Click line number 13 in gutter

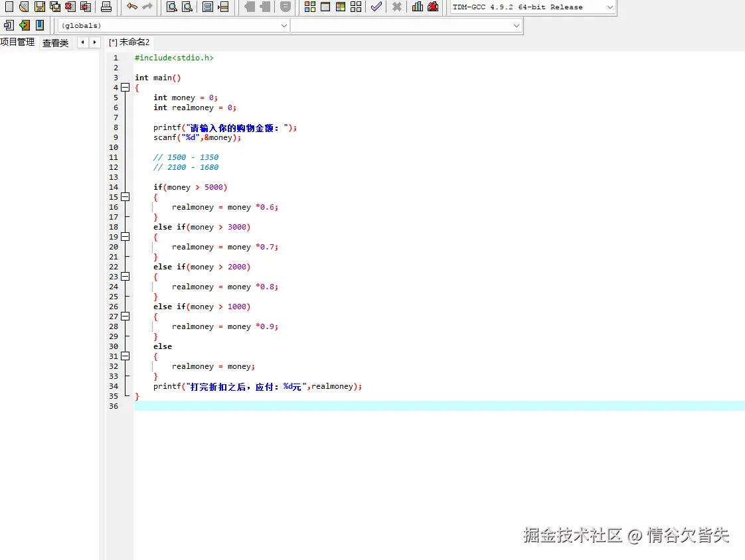click(114, 177)
